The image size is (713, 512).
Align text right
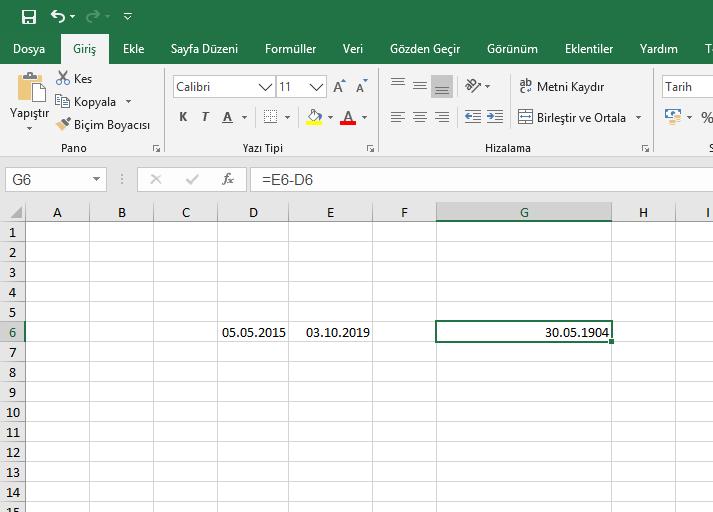pos(442,117)
